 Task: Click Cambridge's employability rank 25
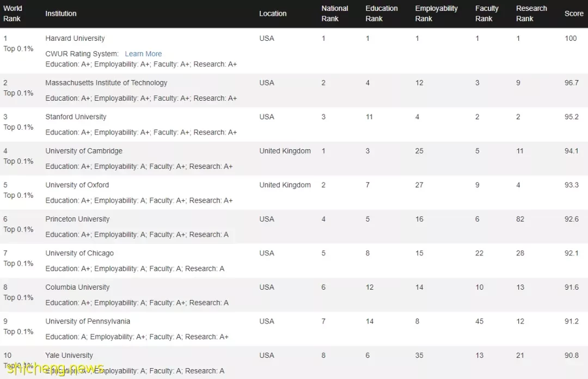click(419, 151)
